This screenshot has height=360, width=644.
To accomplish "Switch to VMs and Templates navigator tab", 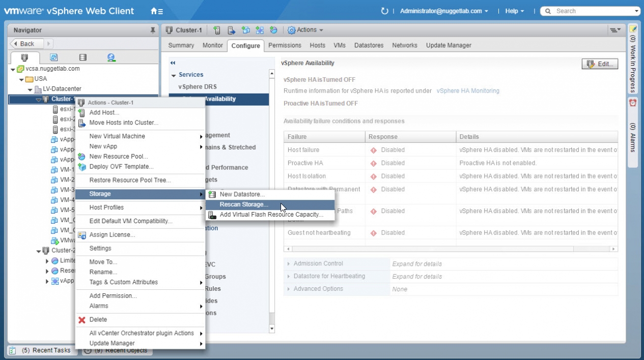I will coord(53,57).
